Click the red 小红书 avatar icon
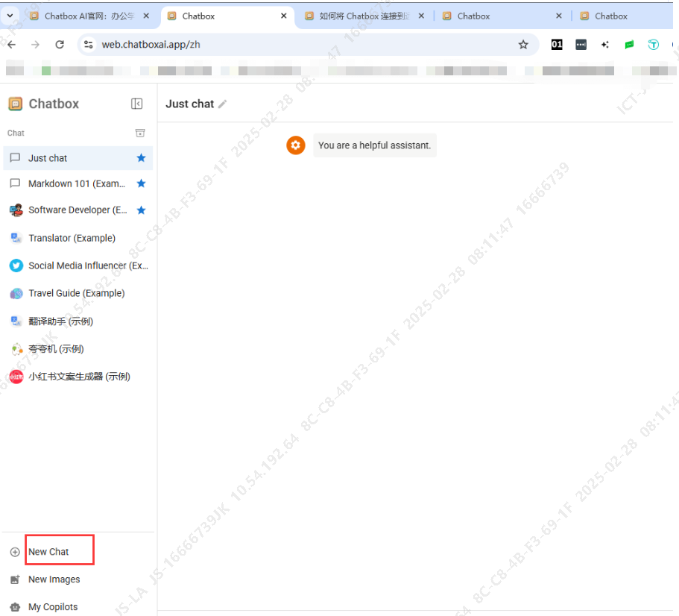Viewport: 679px width, 616px height. (x=16, y=377)
